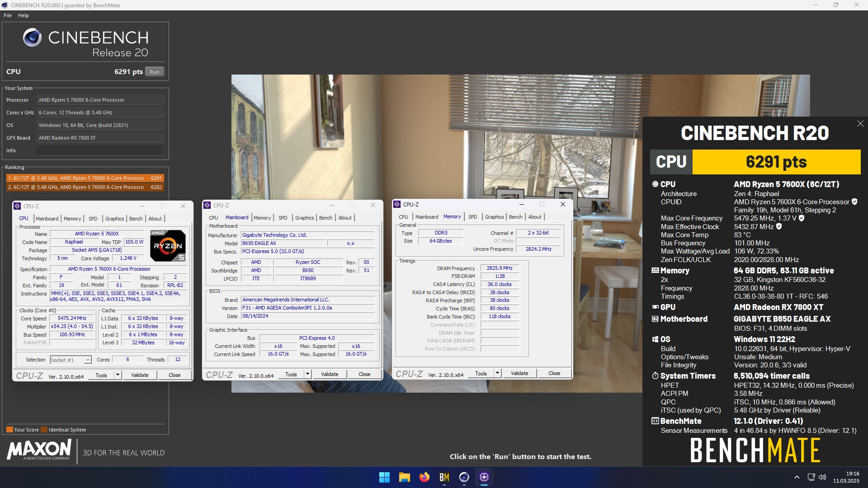Screen dimensions: 868x488
Task: Click the Ryzen 5 logo in CPU-Z
Action: coord(168,245)
